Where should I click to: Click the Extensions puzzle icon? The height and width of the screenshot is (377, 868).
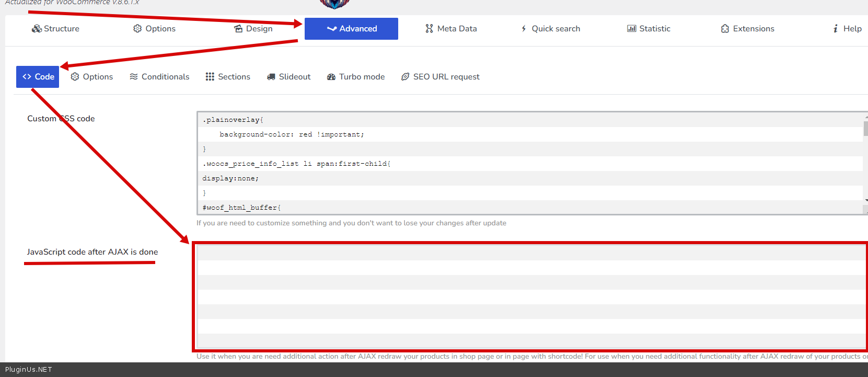point(725,29)
